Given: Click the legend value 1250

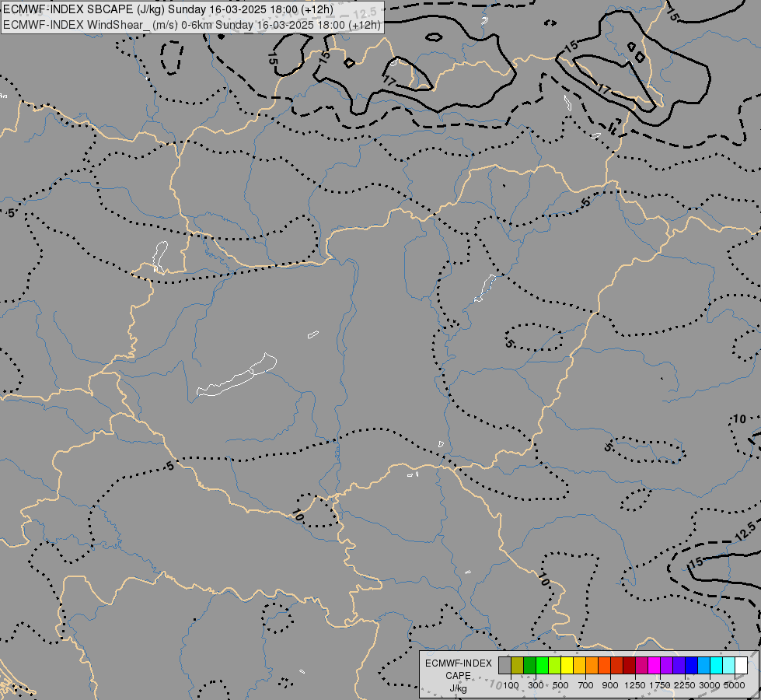Looking at the screenshot, I should (635, 685).
